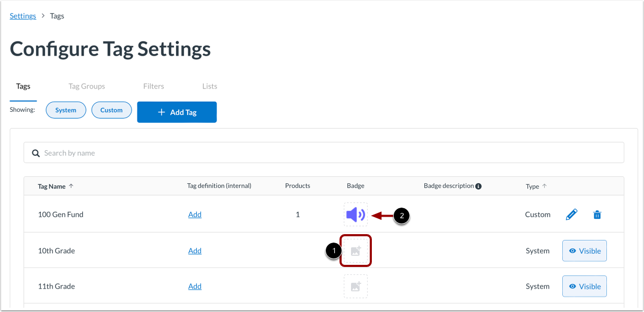Toggle the System filter chip
This screenshot has height=312, width=644.
[x=66, y=110]
